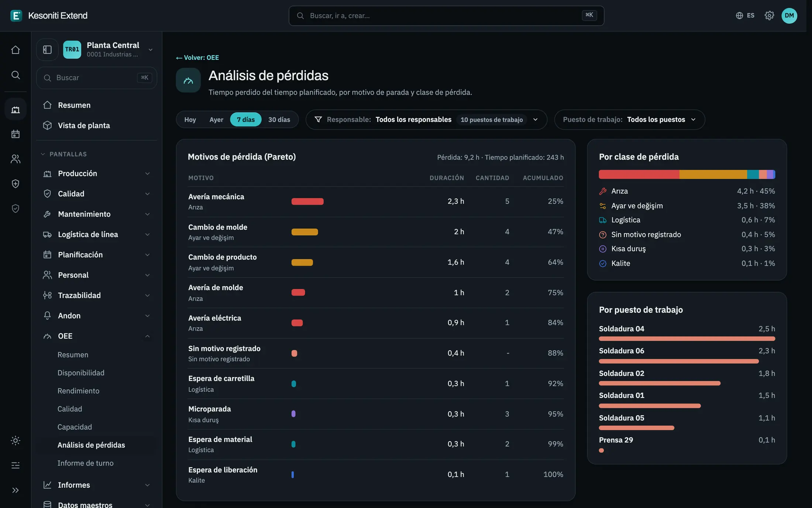Image resolution: width=812 pixels, height=508 pixels.
Task: Open the Puesto de trabajo dropdown
Action: tap(630, 120)
